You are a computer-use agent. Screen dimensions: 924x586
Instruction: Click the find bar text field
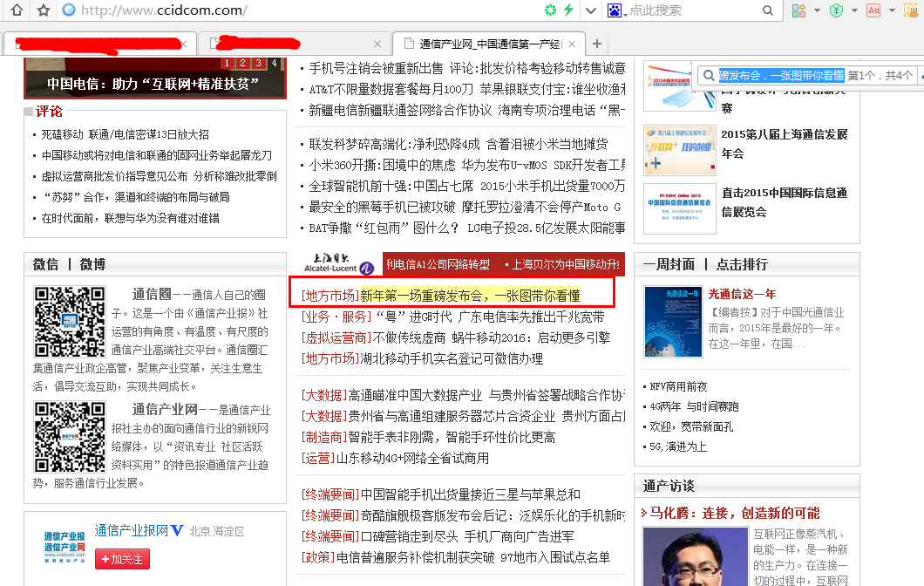coord(781,76)
